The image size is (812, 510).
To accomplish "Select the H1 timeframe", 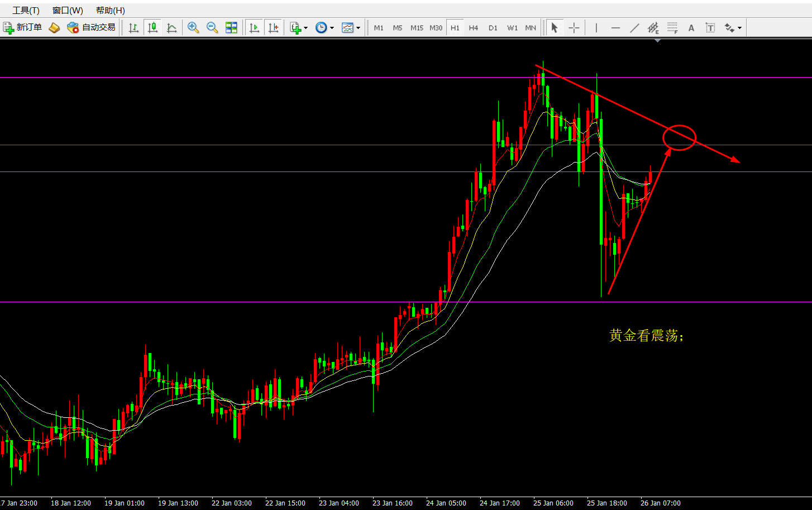I will pos(455,28).
